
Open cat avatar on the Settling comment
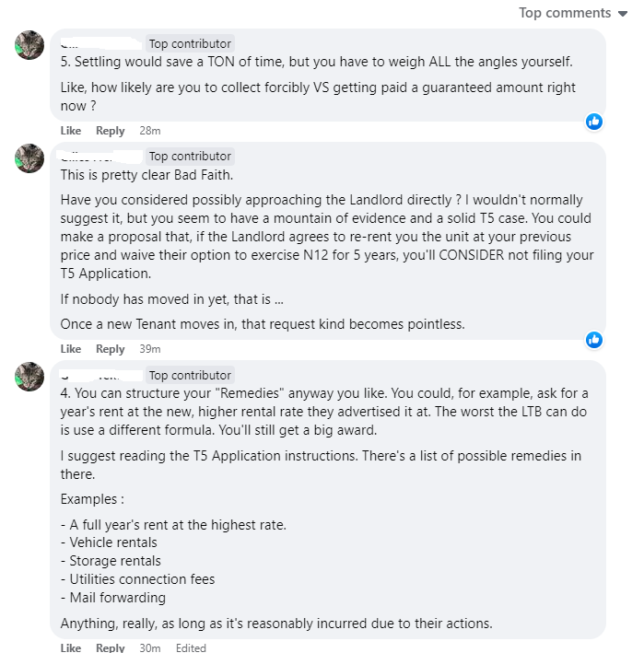point(29,45)
